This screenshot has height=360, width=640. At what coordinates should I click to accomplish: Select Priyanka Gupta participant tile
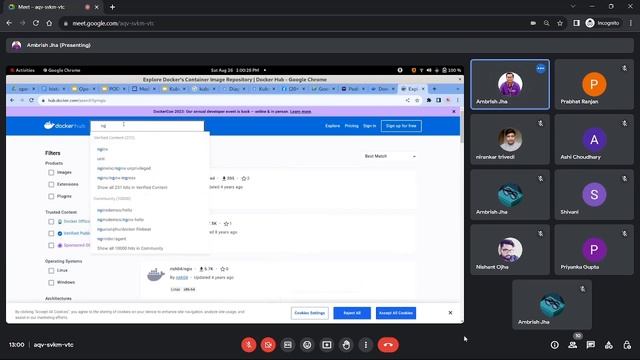coord(594,249)
